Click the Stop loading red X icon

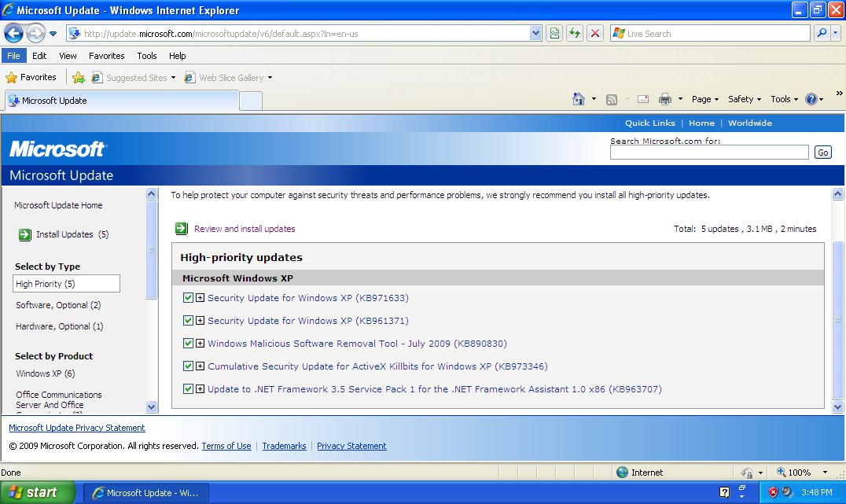[595, 34]
